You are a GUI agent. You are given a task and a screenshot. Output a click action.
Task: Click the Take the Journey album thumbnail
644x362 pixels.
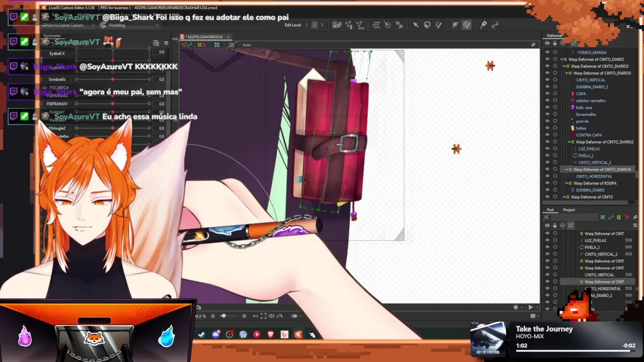pos(488,338)
